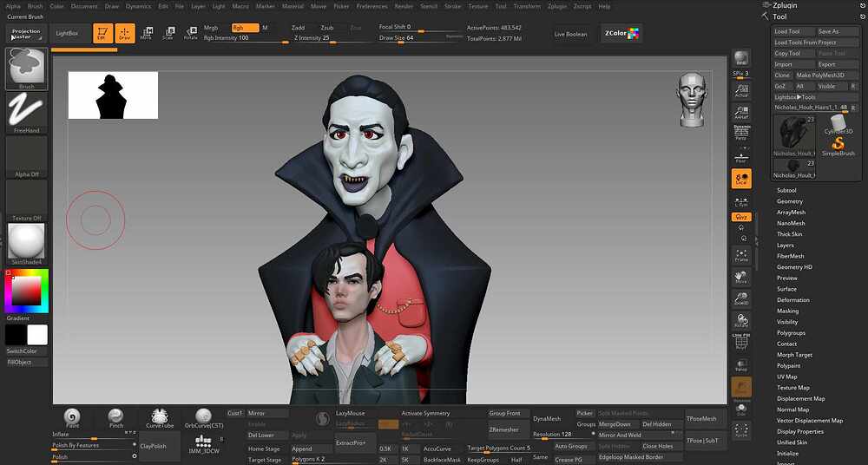Screen dimensions: 868x465
Task: Select the IMM_3DCW brush
Action: click(x=204, y=443)
